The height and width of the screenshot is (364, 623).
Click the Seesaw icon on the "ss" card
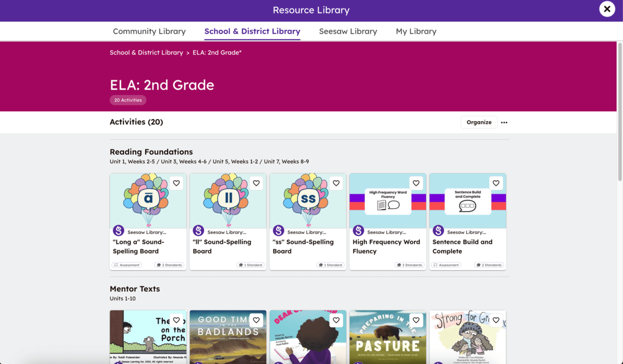pos(278,230)
